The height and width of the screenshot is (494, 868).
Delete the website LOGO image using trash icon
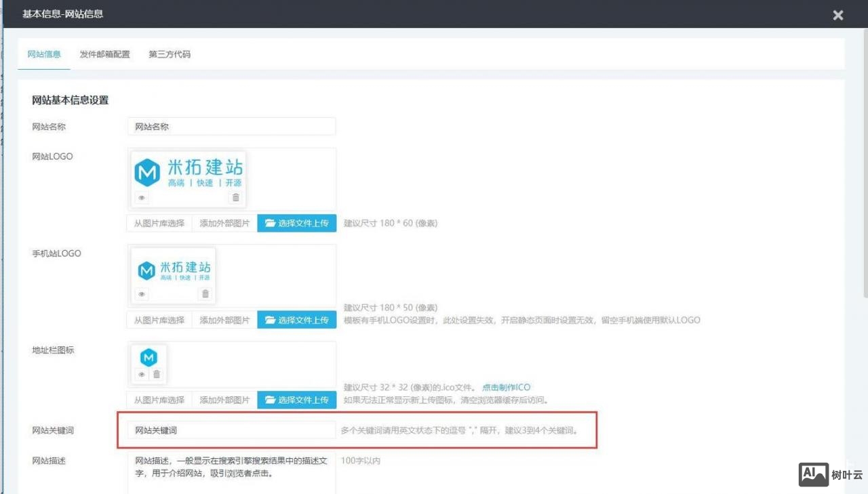pyautogui.click(x=235, y=197)
